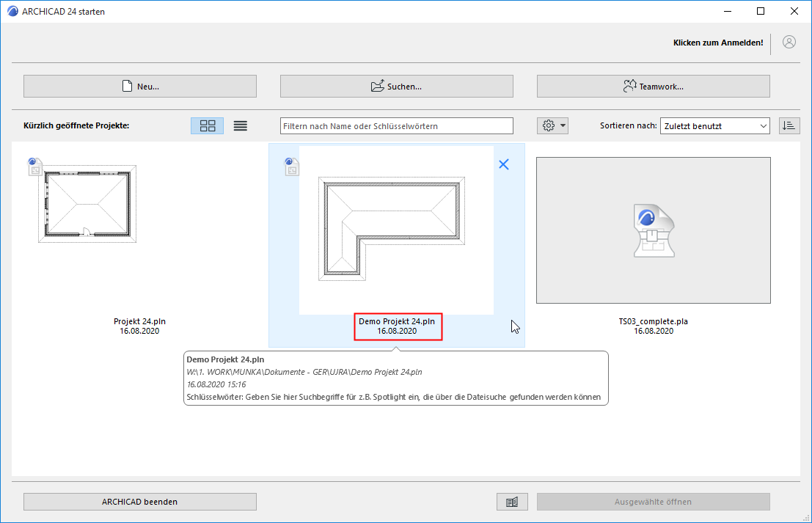812x523 pixels.
Task: Open the Teamwork... button
Action: (x=654, y=87)
